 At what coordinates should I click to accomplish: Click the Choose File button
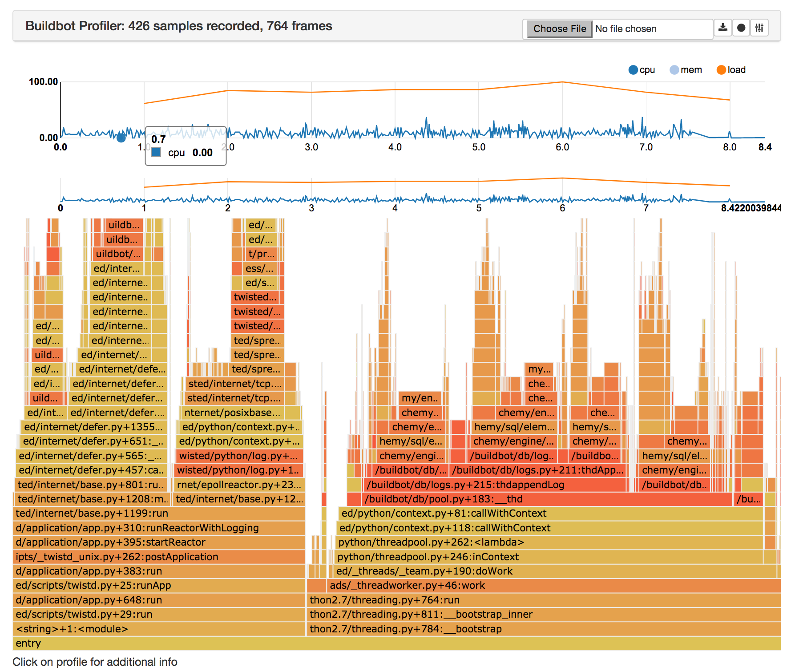point(559,28)
